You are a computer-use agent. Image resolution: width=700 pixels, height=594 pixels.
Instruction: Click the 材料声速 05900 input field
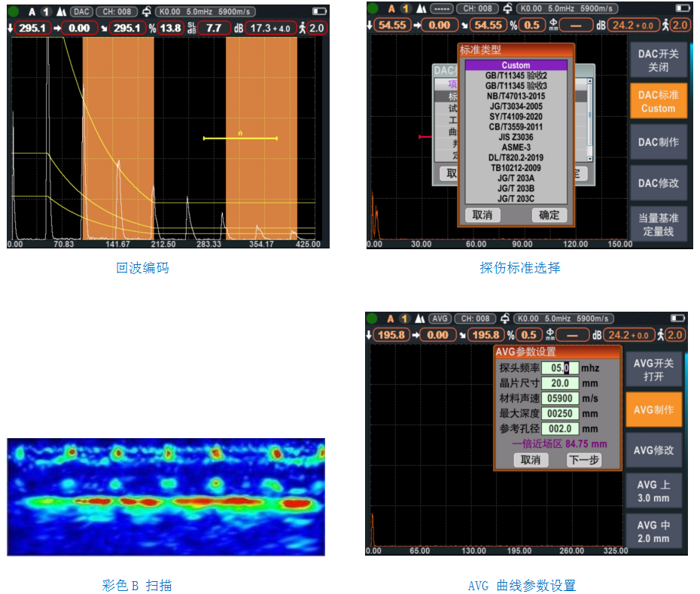[x=560, y=398]
